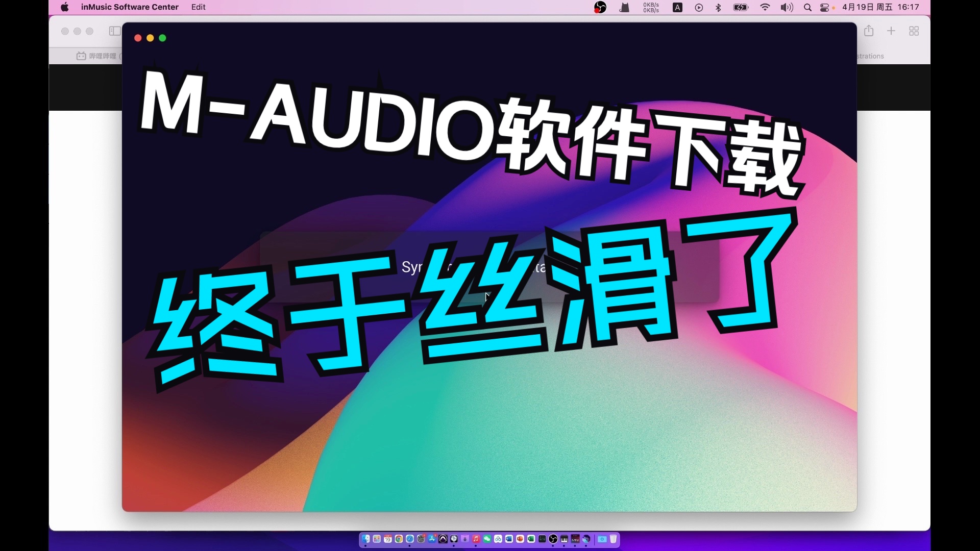This screenshot has width=980, height=551.
Task: Open Music app from the Dock
Action: (x=476, y=539)
